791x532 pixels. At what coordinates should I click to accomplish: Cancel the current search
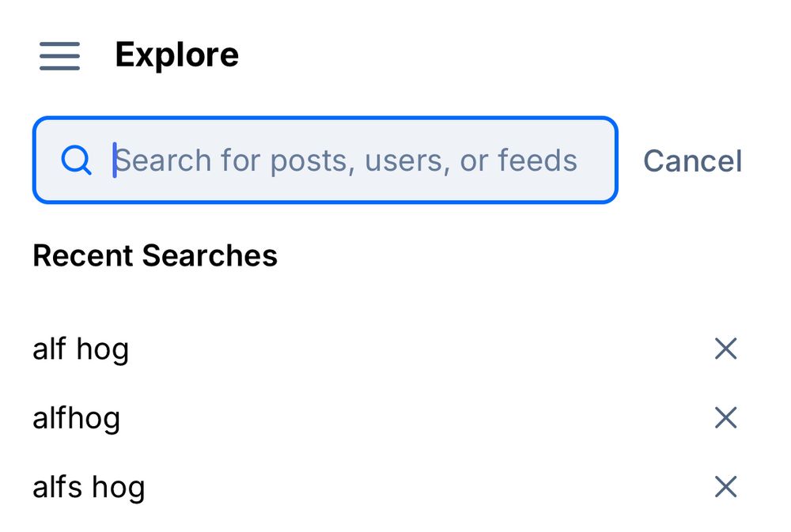[692, 160]
